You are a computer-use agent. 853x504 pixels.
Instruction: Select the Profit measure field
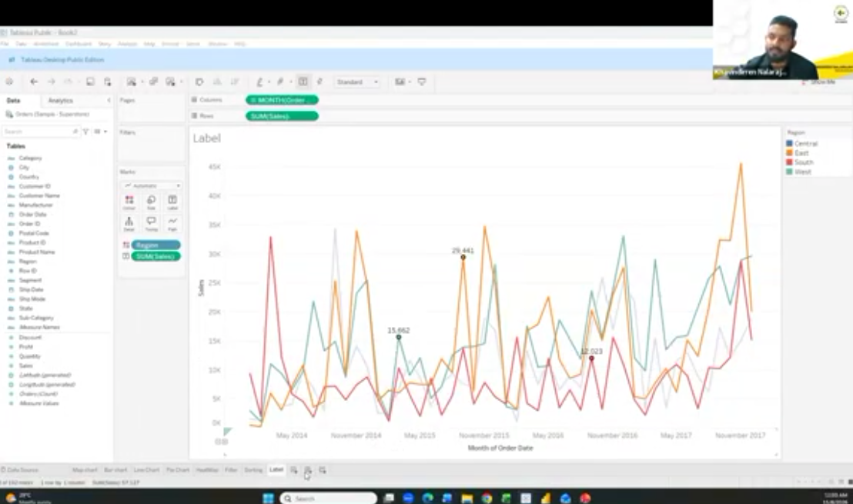click(x=26, y=347)
